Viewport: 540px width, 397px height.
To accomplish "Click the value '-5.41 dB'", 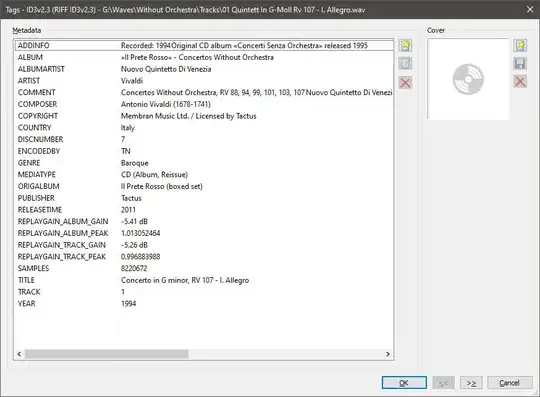I will pos(134,221).
